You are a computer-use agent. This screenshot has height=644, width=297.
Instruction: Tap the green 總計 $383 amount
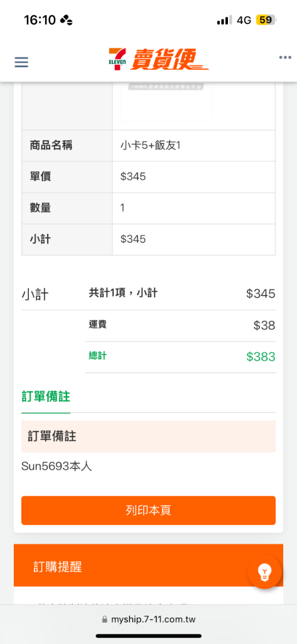point(261,357)
